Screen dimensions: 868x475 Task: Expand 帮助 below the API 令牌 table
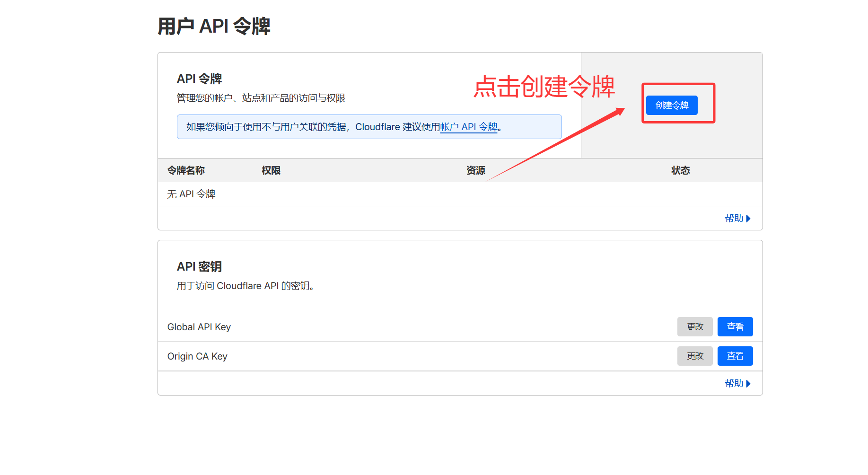point(737,218)
